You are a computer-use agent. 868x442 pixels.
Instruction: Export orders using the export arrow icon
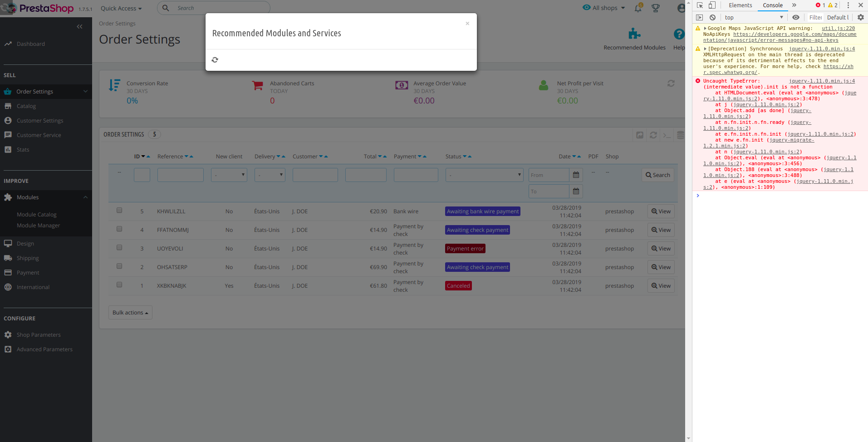[x=640, y=135]
